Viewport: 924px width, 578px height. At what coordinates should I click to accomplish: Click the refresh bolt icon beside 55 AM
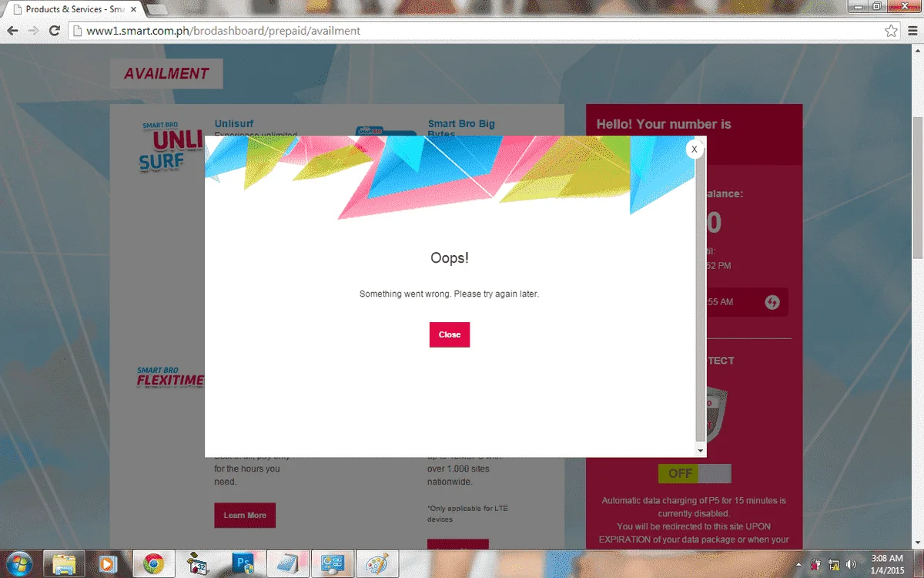point(772,302)
